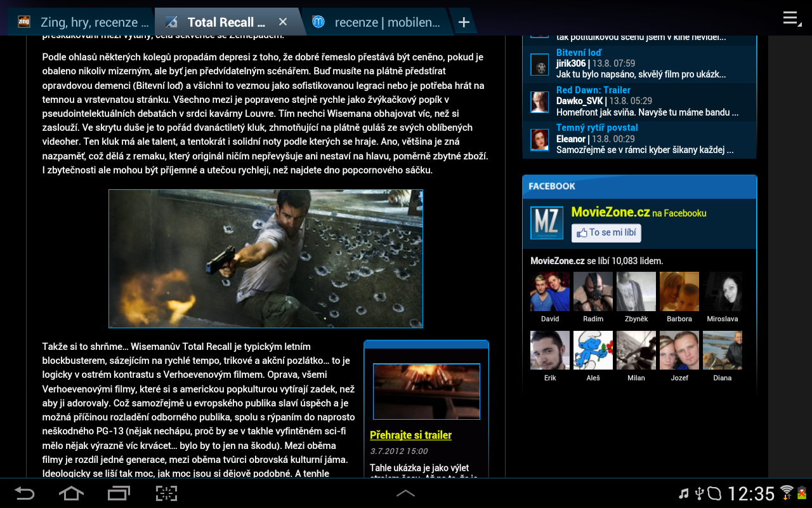The image size is (812, 508).
Task: Tap the home icon in the navigation bar
Action: [71, 493]
